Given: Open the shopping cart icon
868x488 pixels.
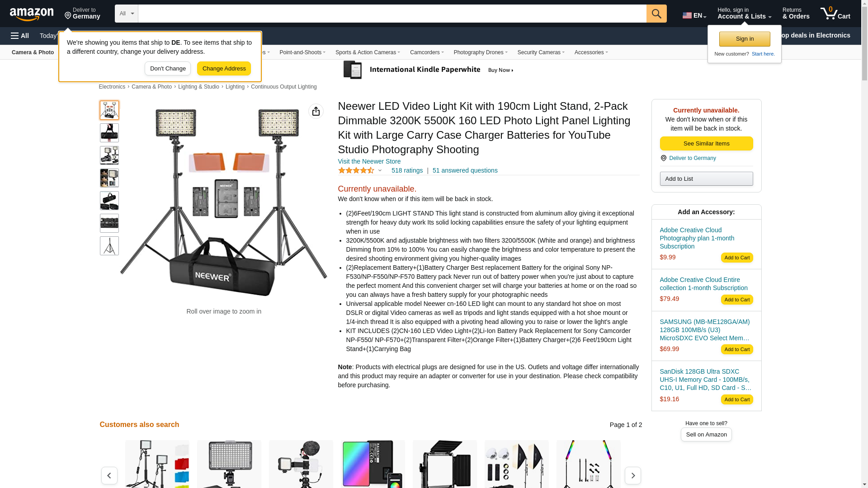Looking at the screenshot, I should click(835, 14).
